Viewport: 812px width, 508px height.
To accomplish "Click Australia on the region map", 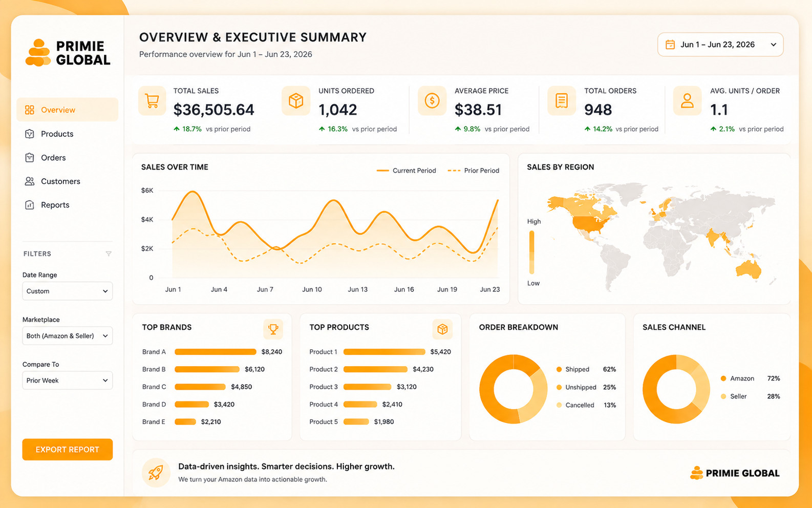I will coord(749,269).
